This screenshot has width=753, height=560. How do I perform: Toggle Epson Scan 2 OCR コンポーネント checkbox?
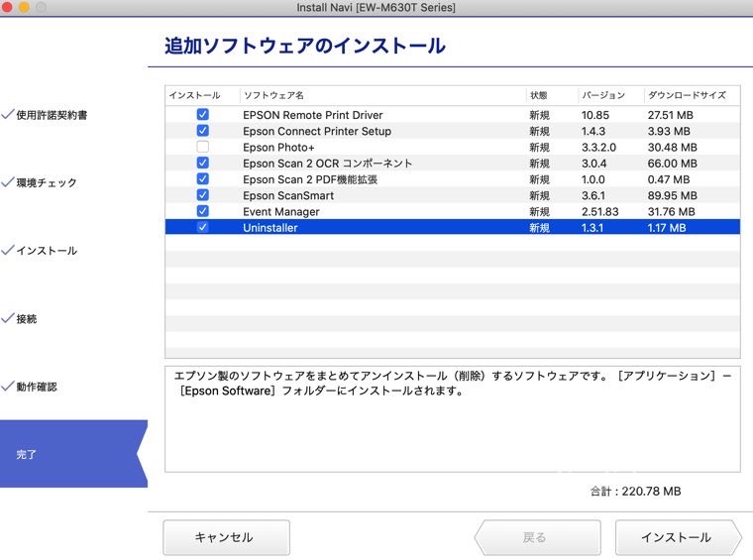[203, 163]
